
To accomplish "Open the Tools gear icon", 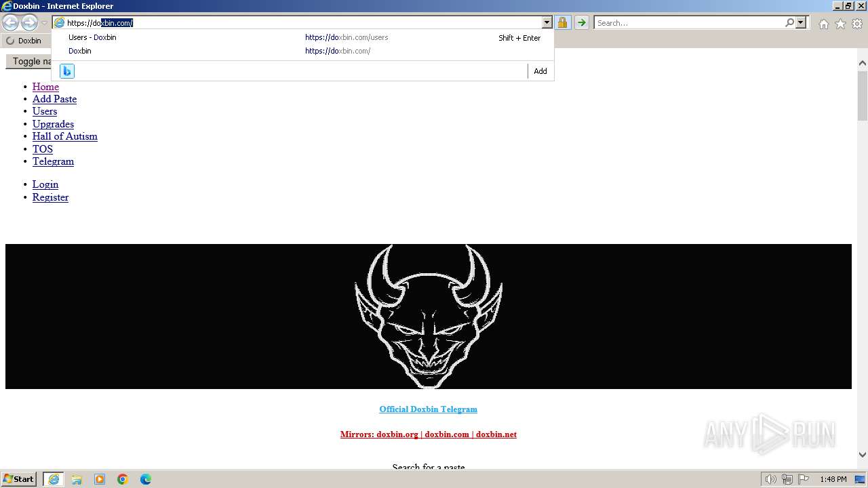I will [857, 24].
